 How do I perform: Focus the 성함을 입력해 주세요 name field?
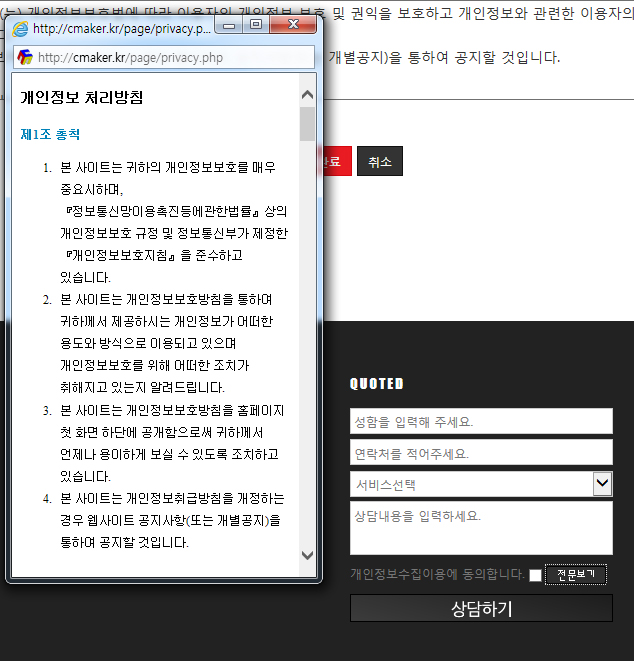click(481, 421)
